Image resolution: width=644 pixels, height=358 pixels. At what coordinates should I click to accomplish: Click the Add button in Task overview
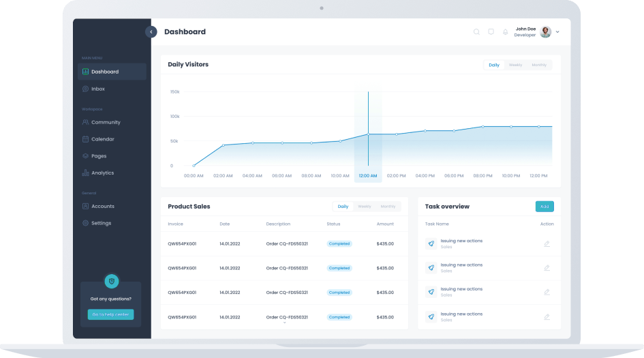[545, 206]
